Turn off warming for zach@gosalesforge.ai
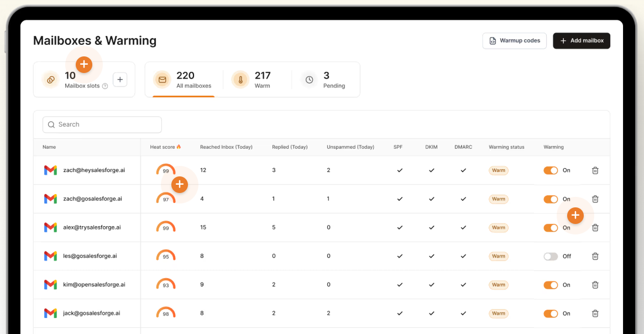The image size is (644, 334). click(551, 199)
